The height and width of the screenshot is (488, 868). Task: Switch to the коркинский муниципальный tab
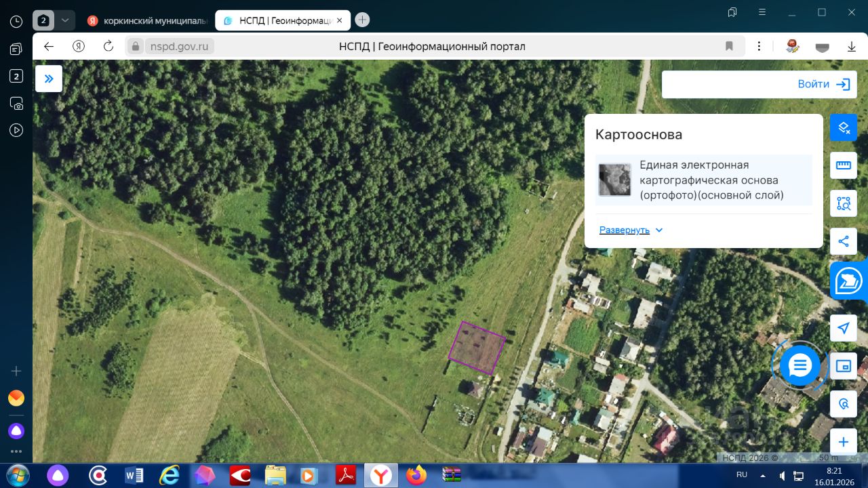click(x=148, y=20)
